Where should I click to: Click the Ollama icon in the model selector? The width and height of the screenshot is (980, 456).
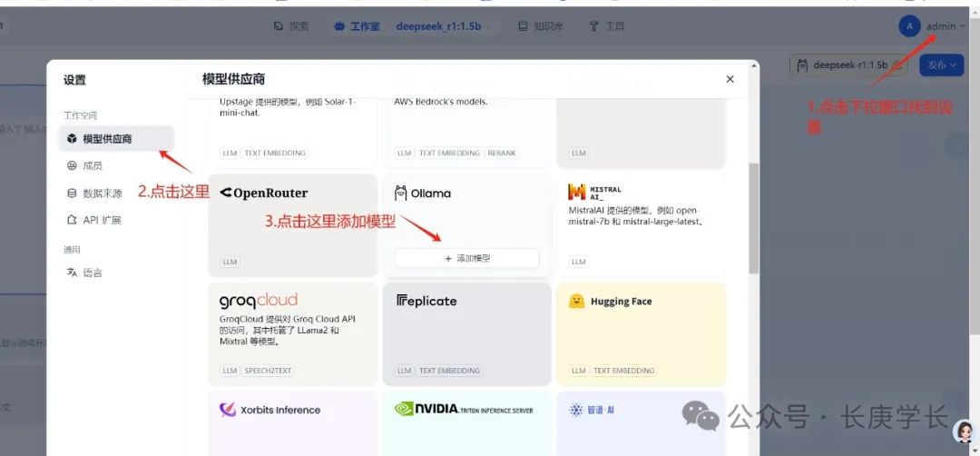pyautogui.click(x=803, y=64)
